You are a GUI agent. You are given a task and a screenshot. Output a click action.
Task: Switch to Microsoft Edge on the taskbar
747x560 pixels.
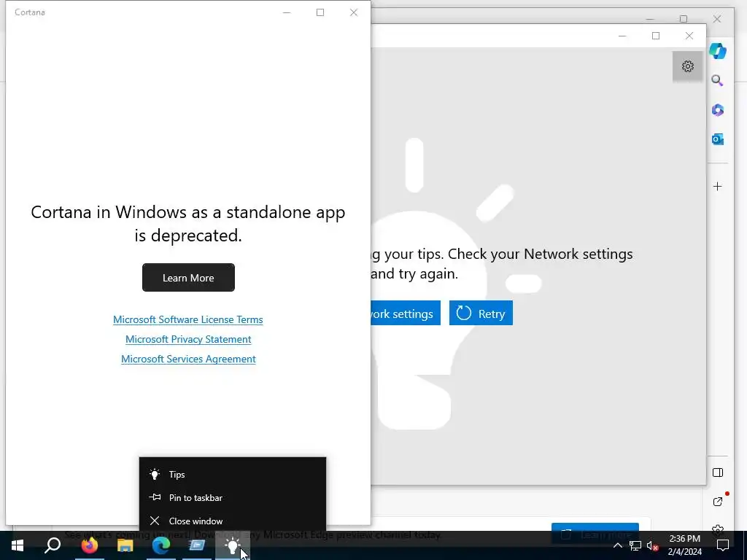(161, 545)
